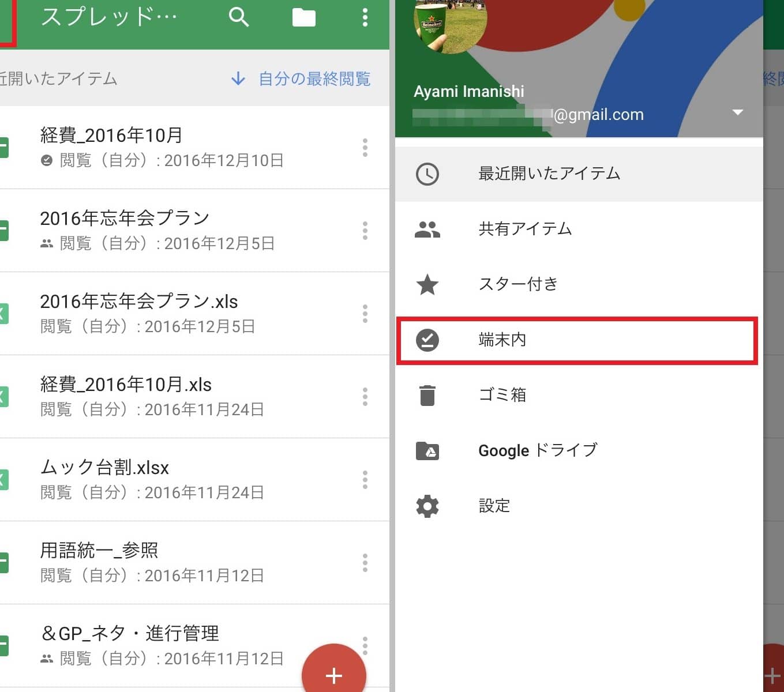Tap the profile photo avatar
Viewport: 784px width, 692px height.
pos(450,20)
